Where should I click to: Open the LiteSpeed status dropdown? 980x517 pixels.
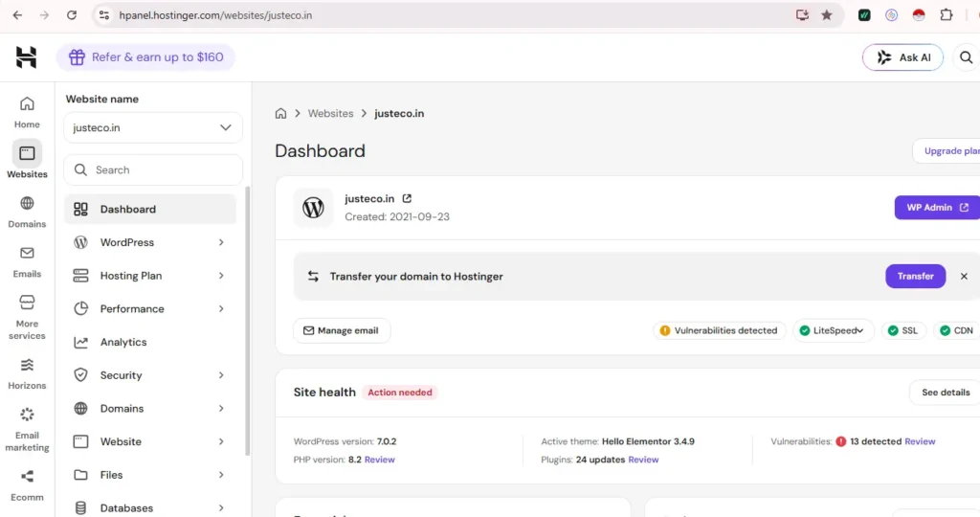[833, 330]
